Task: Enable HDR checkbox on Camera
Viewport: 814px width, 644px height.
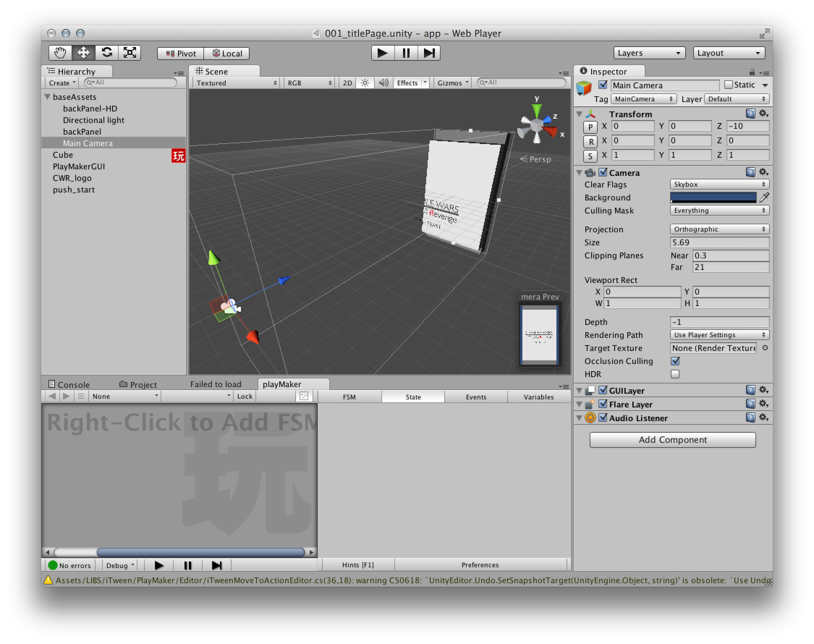Action: point(674,374)
